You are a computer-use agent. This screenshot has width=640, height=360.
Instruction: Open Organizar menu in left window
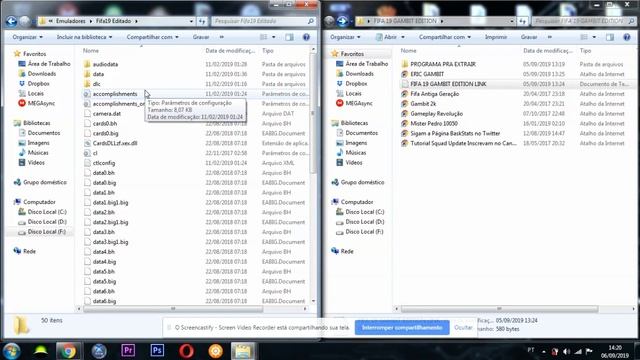(27, 37)
